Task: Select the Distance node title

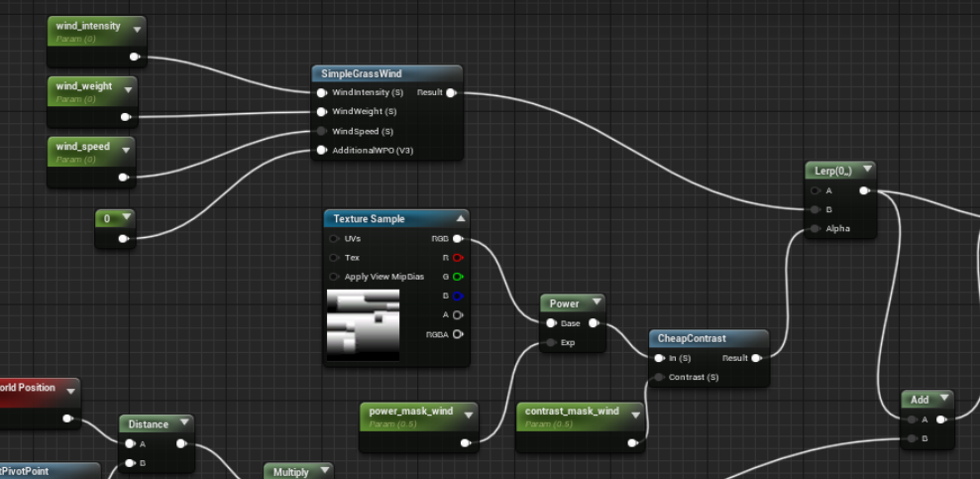Action: click(148, 424)
